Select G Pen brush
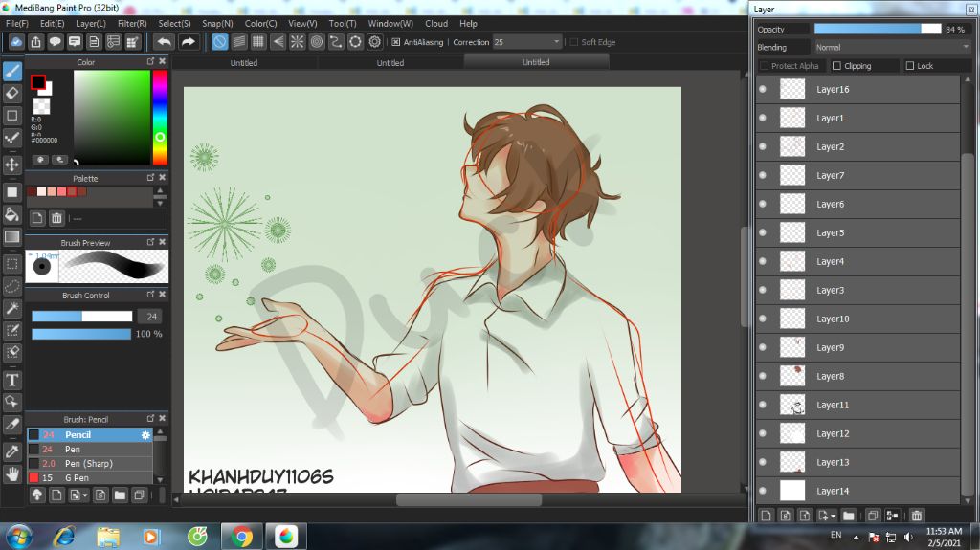Viewport: 980px width, 550px height. 89,478
